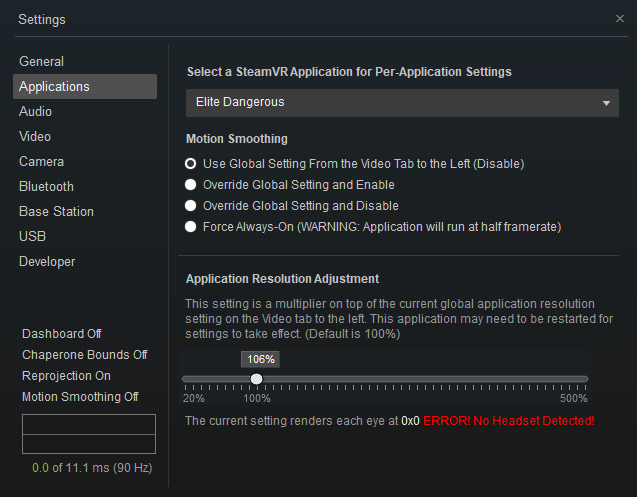The height and width of the screenshot is (497, 637).
Task: Select the Applications tab
Action: coord(85,87)
